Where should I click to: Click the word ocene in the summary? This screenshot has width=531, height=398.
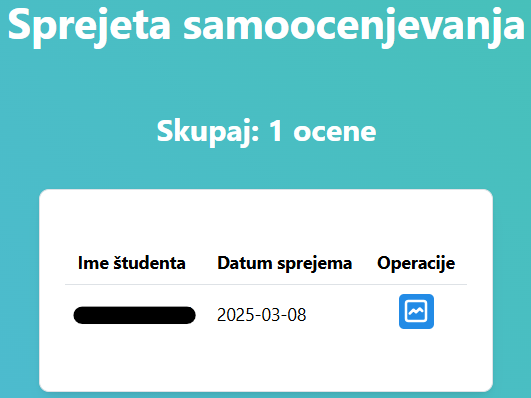(x=335, y=132)
